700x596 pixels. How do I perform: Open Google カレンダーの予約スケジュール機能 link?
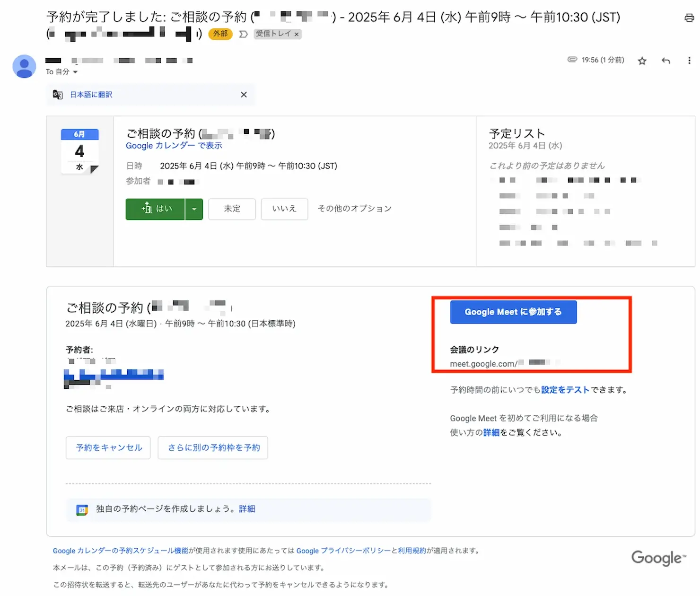coord(121,551)
